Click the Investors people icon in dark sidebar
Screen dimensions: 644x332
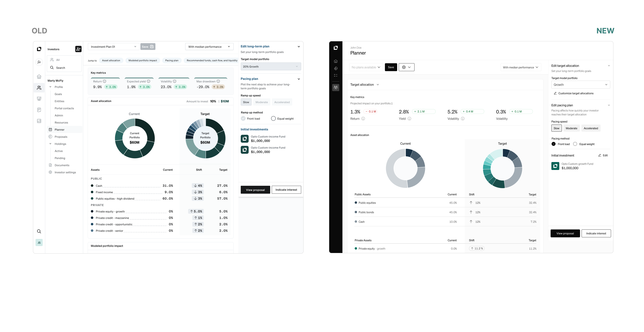[336, 88]
